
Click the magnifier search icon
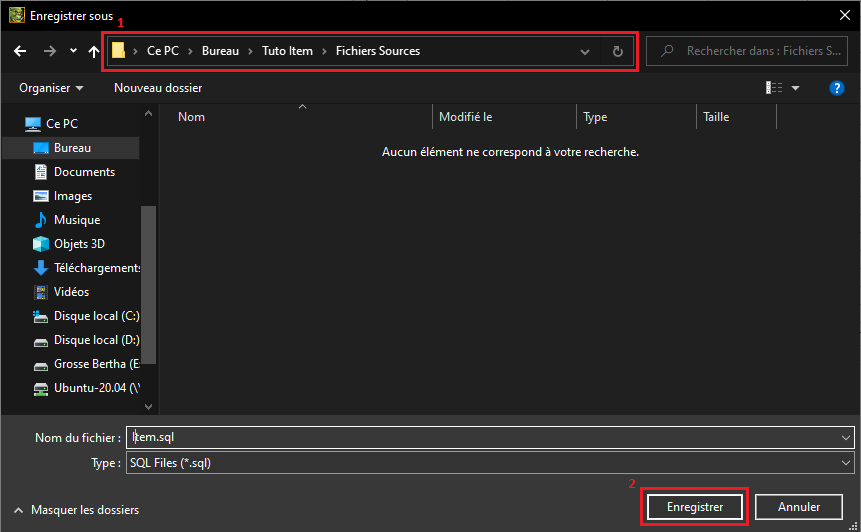tap(667, 51)
